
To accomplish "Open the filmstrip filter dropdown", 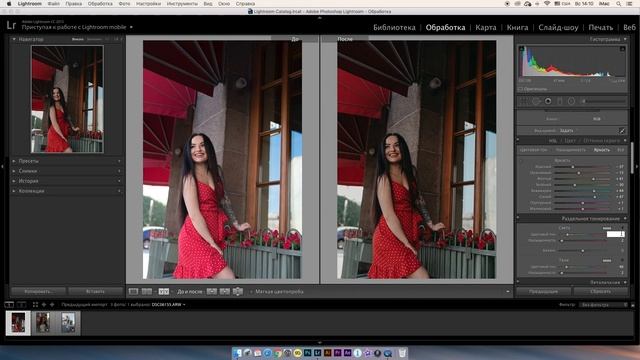I will click(603, 304).
